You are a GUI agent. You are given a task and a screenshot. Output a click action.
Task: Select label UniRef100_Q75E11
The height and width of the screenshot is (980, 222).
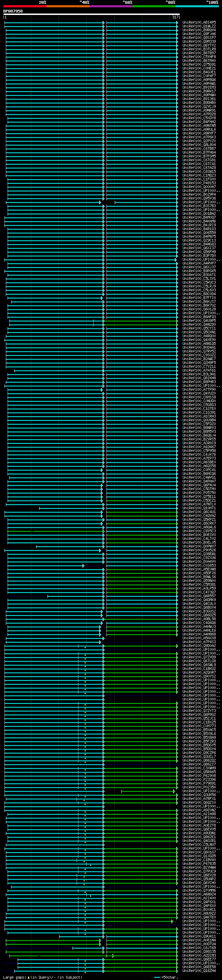pyautogui.click(x=199, y=496)
